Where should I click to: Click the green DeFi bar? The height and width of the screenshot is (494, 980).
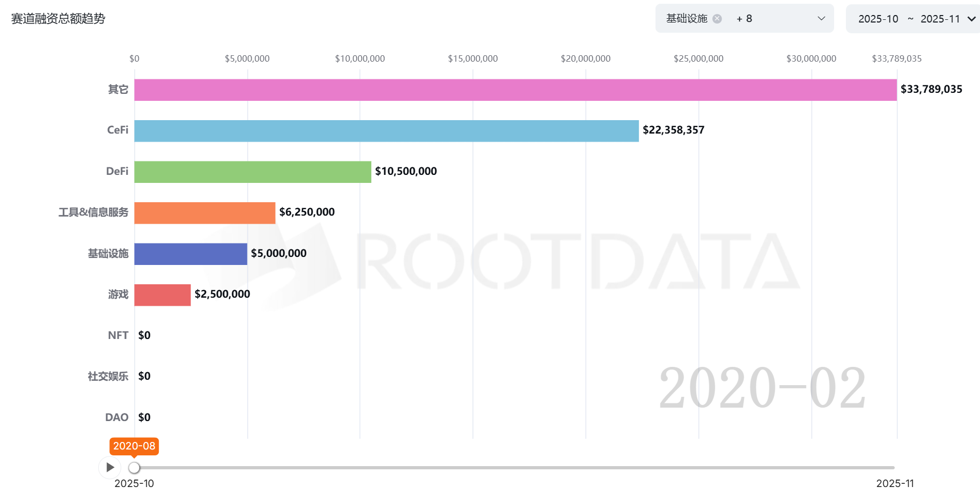252,172
